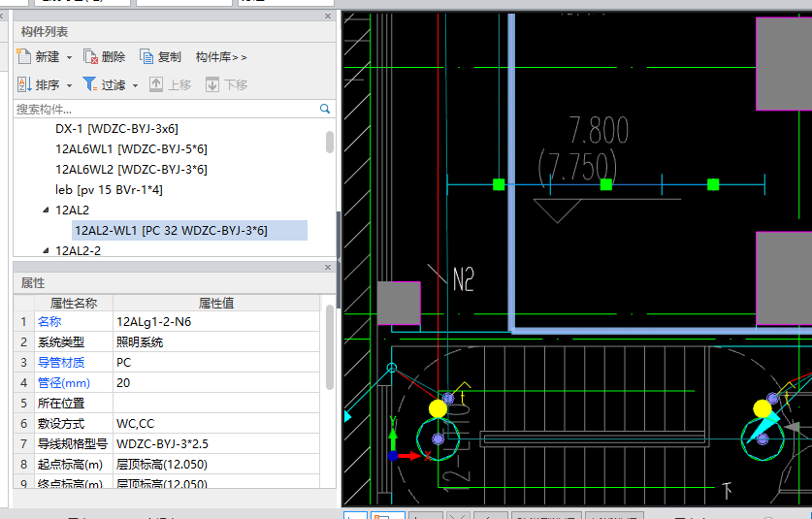812x519 pixels.
Task: Click the 系统类型 value 照明系统
Action: coord(216,341)
